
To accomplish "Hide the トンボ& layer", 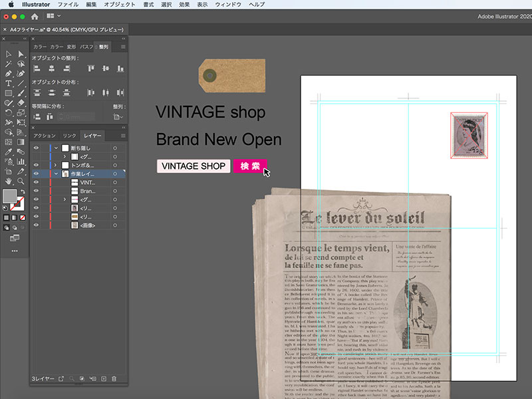I will 36,165.
